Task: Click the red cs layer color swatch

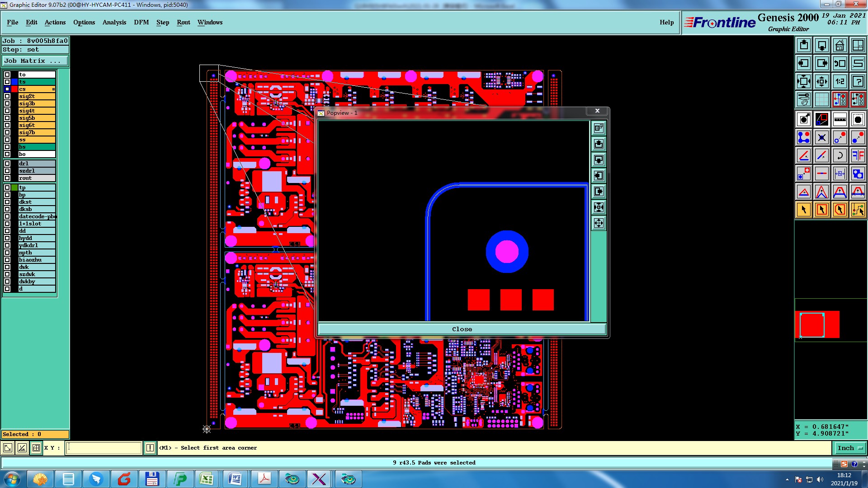Action: pos(14,89)
